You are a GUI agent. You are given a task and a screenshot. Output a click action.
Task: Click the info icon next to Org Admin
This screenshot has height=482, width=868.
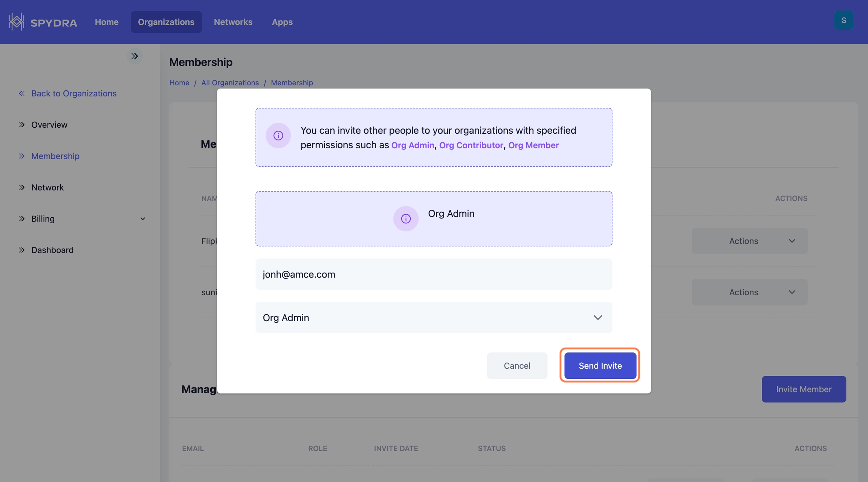(x=406, y=219)
